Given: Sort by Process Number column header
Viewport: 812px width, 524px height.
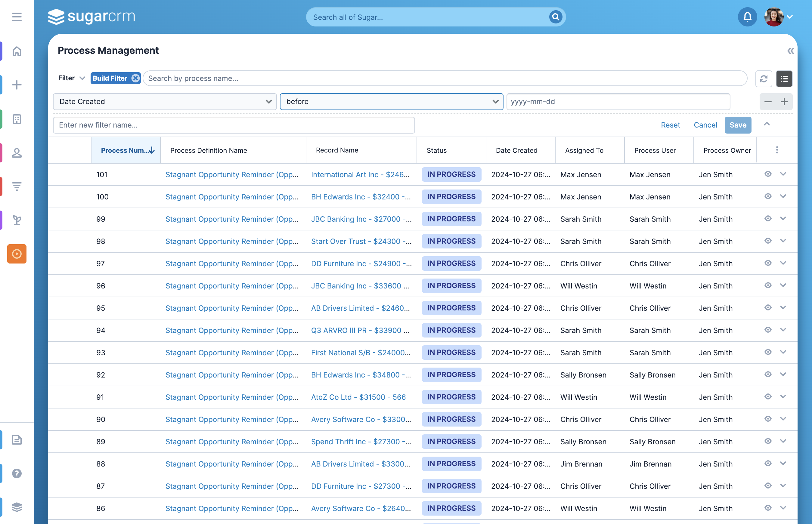Looking at the screenshot, I should (126, 150).
